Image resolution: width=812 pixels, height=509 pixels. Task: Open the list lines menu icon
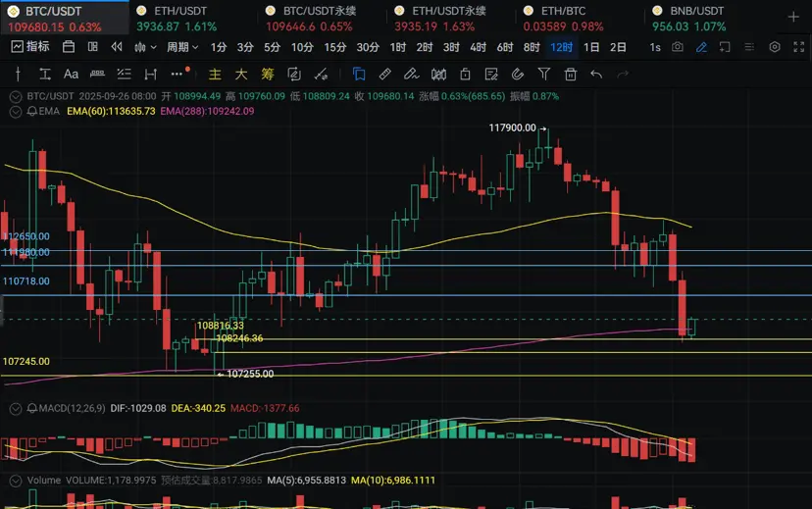coord(749,47)
